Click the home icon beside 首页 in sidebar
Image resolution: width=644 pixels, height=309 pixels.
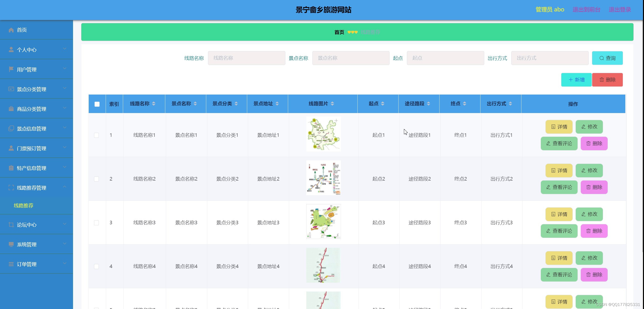(11, 30)
